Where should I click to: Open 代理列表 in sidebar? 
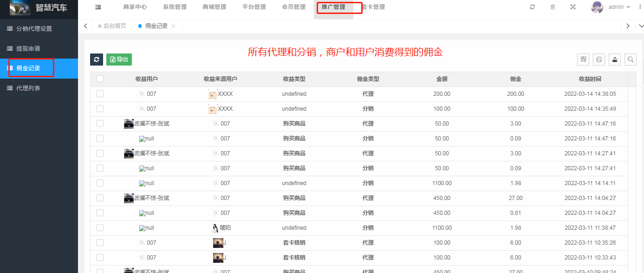(39, 88)
